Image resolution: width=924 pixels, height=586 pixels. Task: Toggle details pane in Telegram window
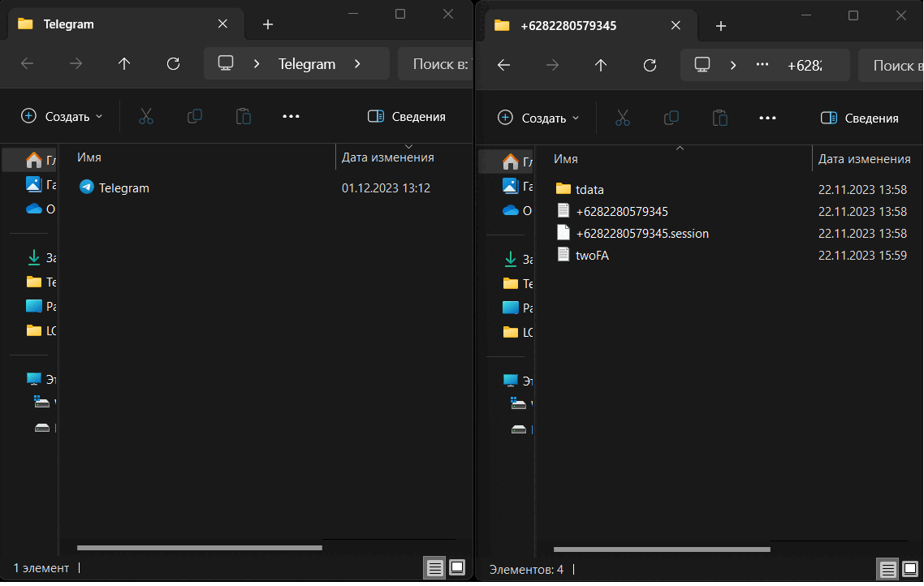tap(406, 117)
